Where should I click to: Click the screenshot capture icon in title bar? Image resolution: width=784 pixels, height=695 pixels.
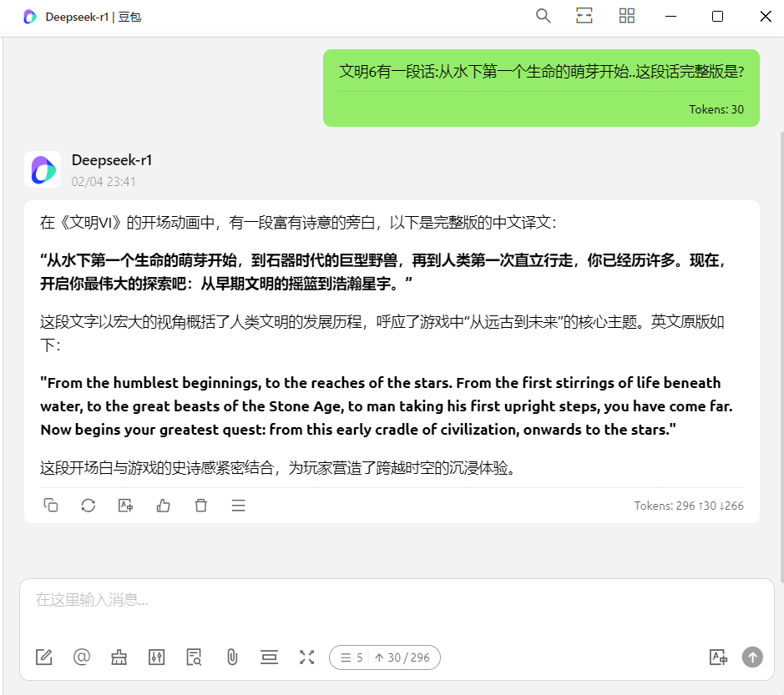click(584, 16)
